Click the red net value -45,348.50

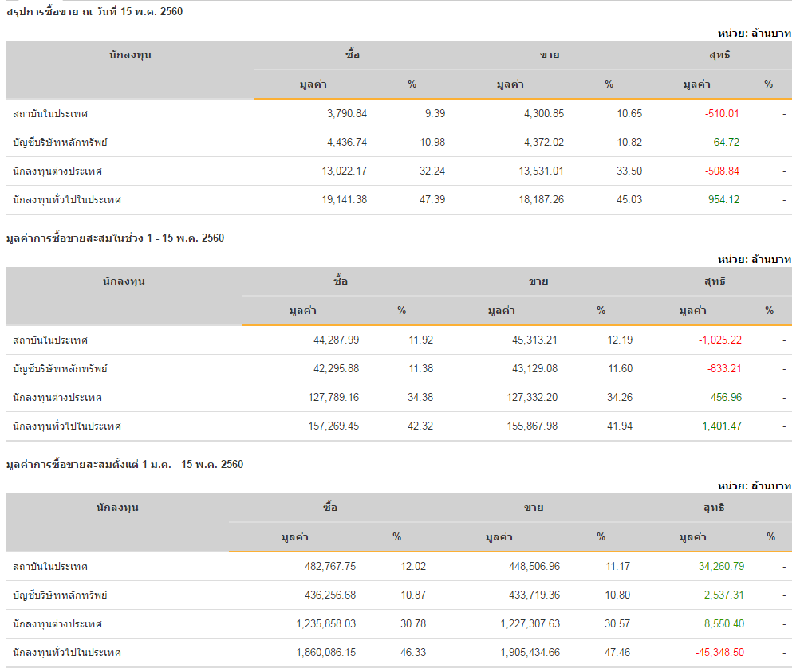pos(719,652)
